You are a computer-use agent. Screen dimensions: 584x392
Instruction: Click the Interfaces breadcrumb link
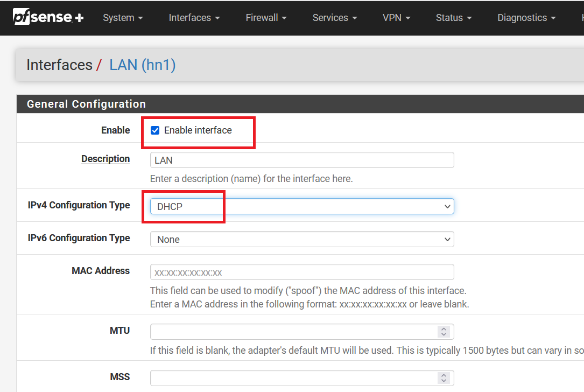click(59, 65)
